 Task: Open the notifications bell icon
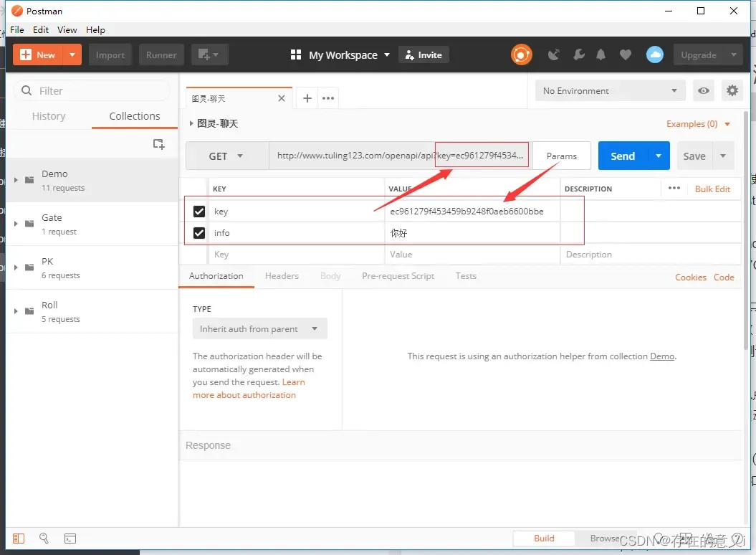point(601,54)
